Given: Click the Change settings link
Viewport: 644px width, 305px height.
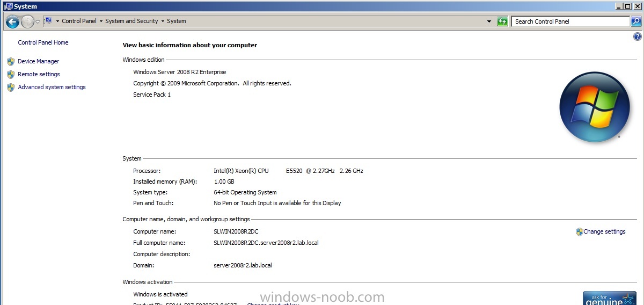Looking at the screenshot, I should click(x=604, y=231).
